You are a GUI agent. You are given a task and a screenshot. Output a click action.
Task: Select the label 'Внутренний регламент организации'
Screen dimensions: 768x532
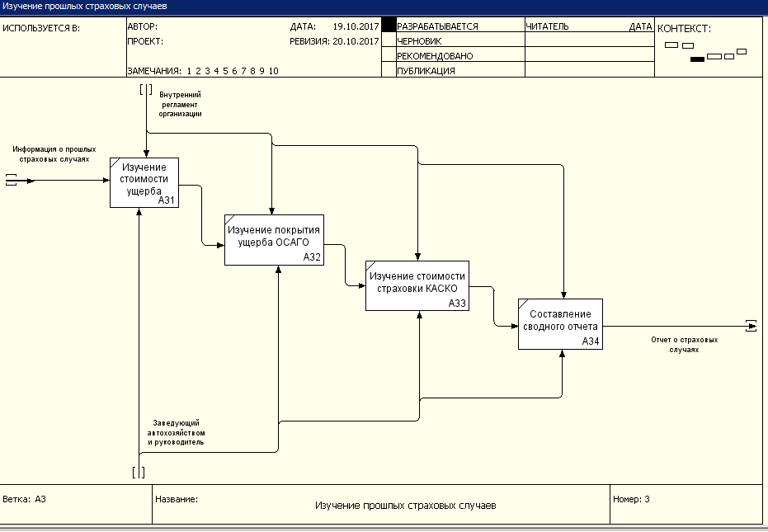click(180, 105)
